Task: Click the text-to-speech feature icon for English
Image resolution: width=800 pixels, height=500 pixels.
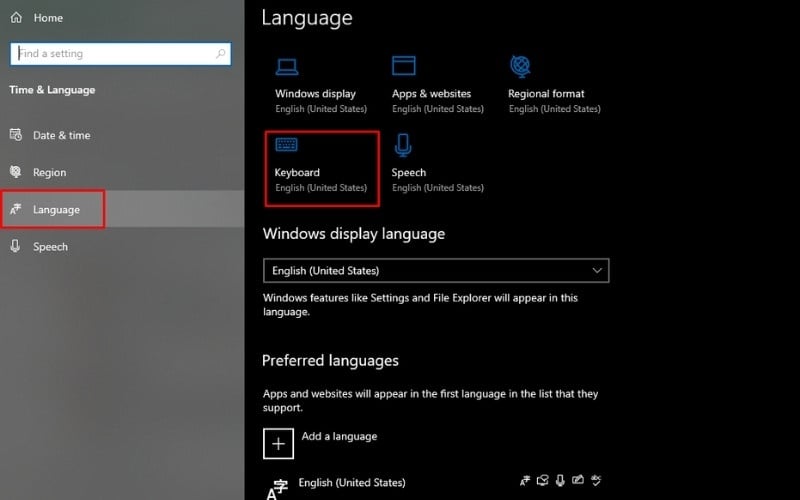Action: pyautogui.click(x=542, y=482)
